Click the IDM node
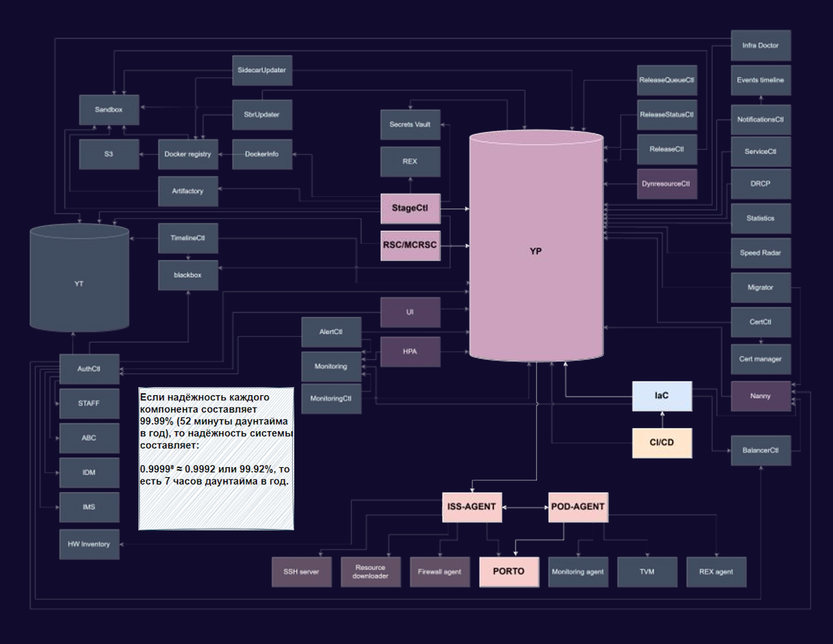This screenshot has height=644, width=833. point(89,473)
